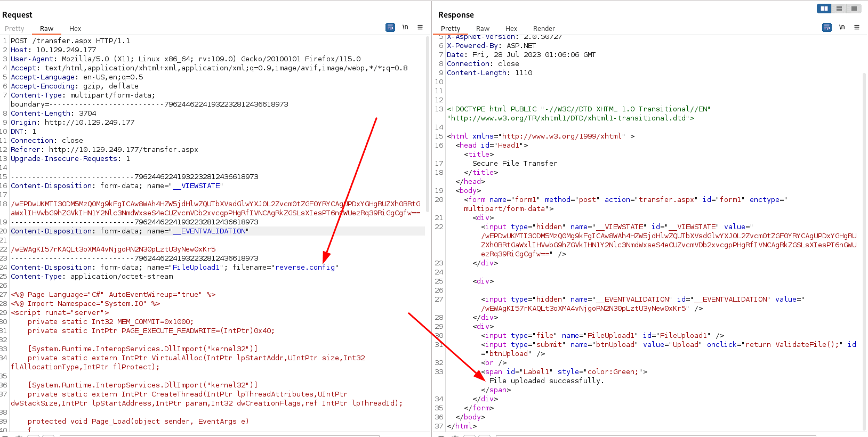Toggle word wrap icon in Request panel
The height and width of the screenshot is (437, 868).
point(390,27)
